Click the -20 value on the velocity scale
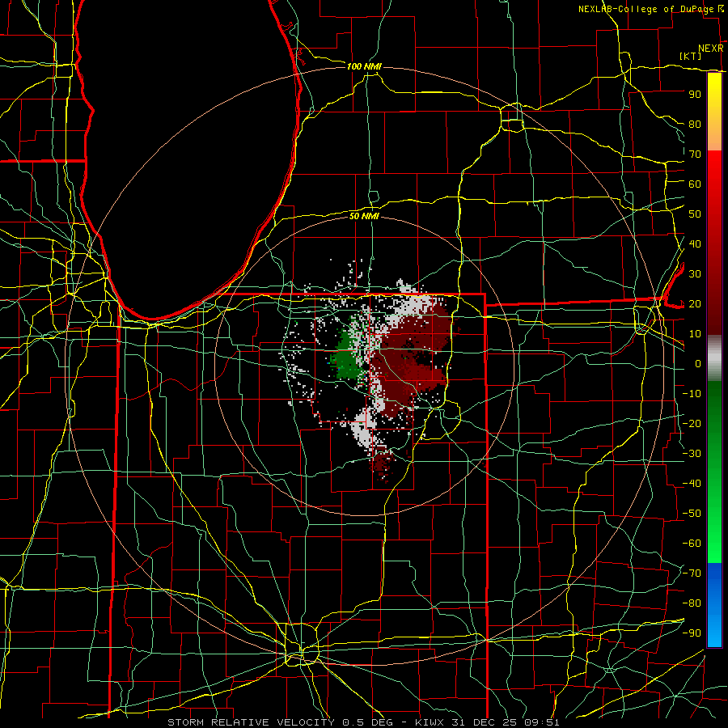 692,424
